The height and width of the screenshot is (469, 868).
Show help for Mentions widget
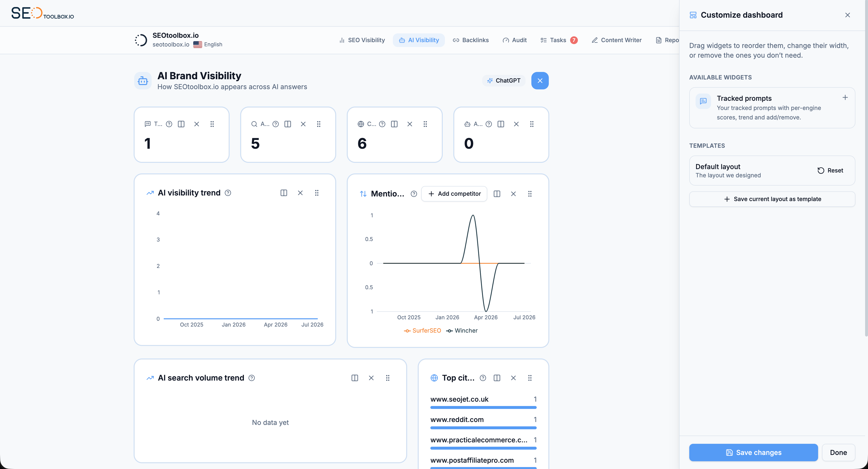(x=414, y=194)
